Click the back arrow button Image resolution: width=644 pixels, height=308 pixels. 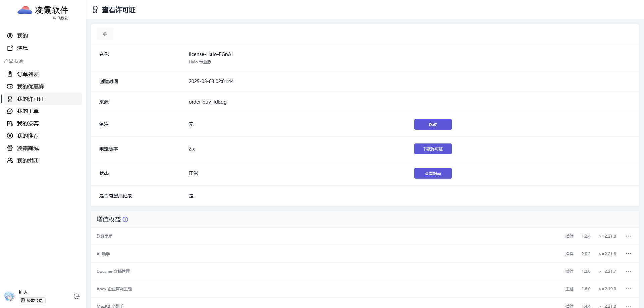pos(105,34)
